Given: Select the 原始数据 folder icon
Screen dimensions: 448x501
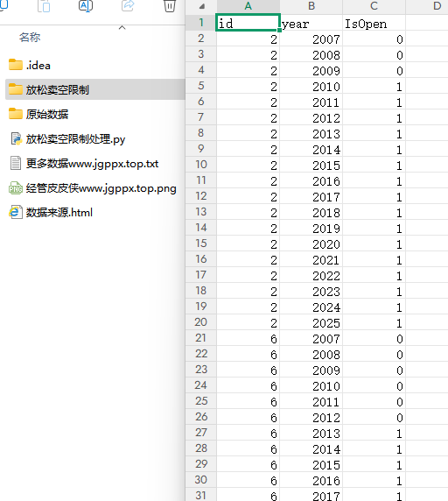Looking at the screenshot, I should click(x=16, y=114).
